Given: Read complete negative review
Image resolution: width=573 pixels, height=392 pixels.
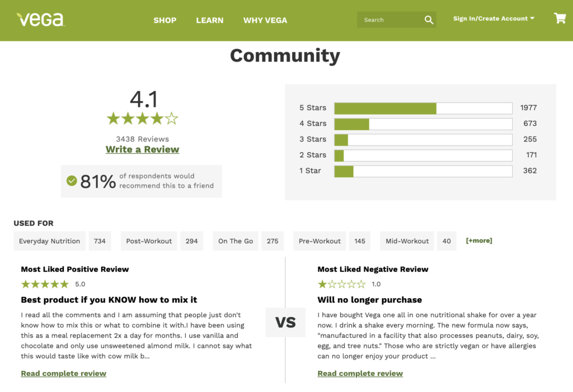Looking at the screenshot, I should coord(360,373).
